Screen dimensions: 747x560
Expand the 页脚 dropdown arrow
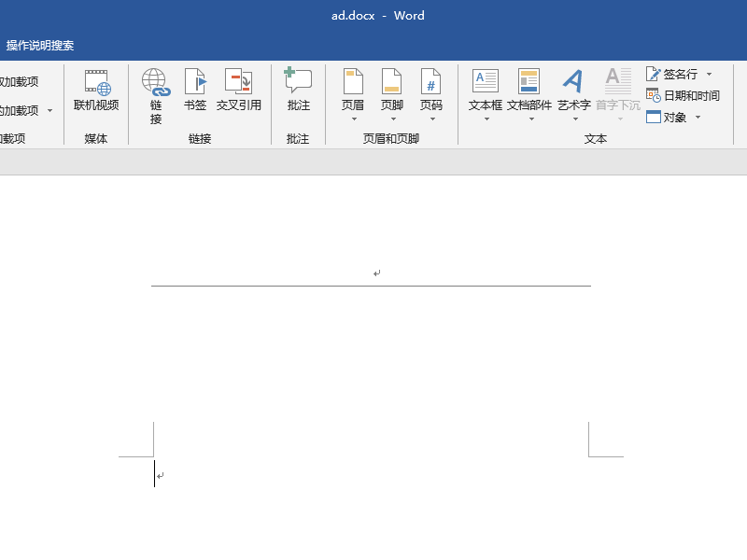[393, 119]
